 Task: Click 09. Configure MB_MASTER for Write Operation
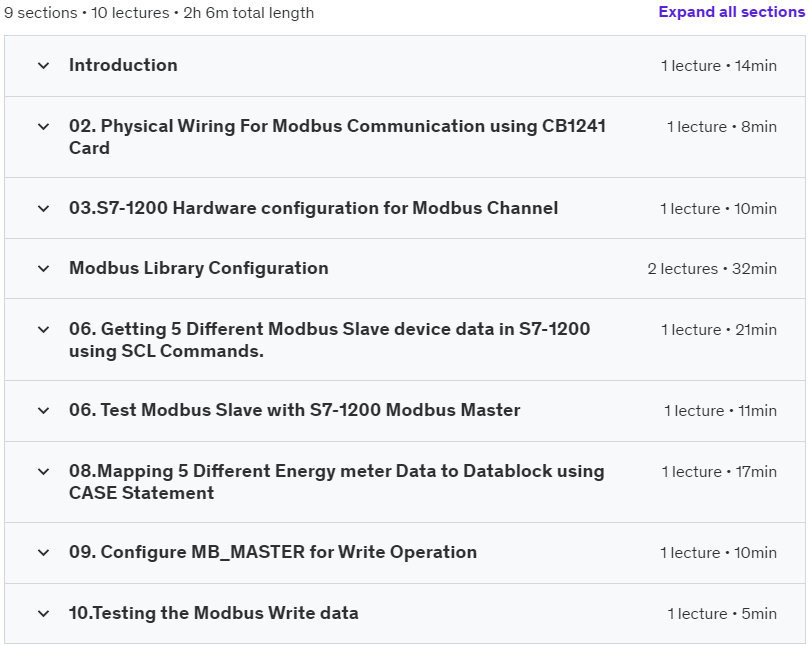pyautogui.click(x=272, y=552)
